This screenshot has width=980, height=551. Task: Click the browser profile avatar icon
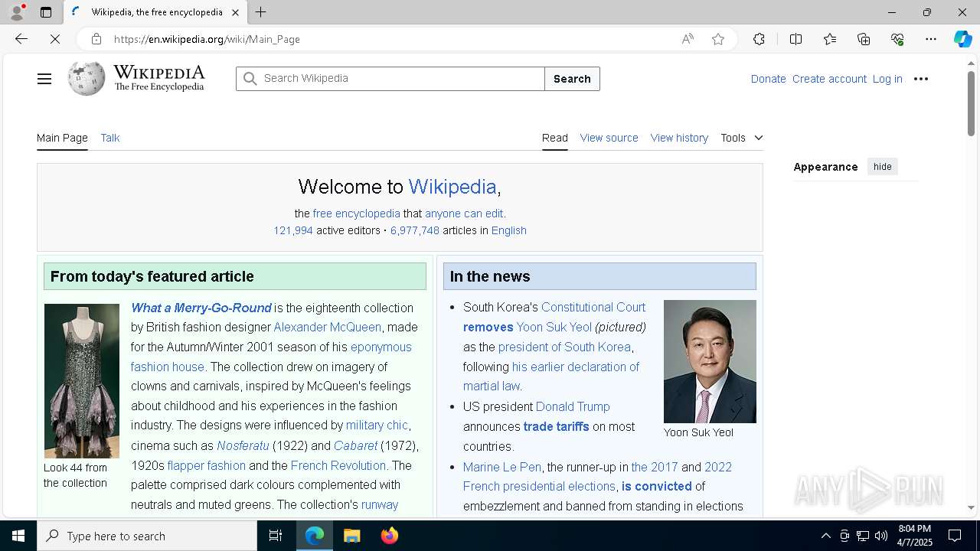17,12
